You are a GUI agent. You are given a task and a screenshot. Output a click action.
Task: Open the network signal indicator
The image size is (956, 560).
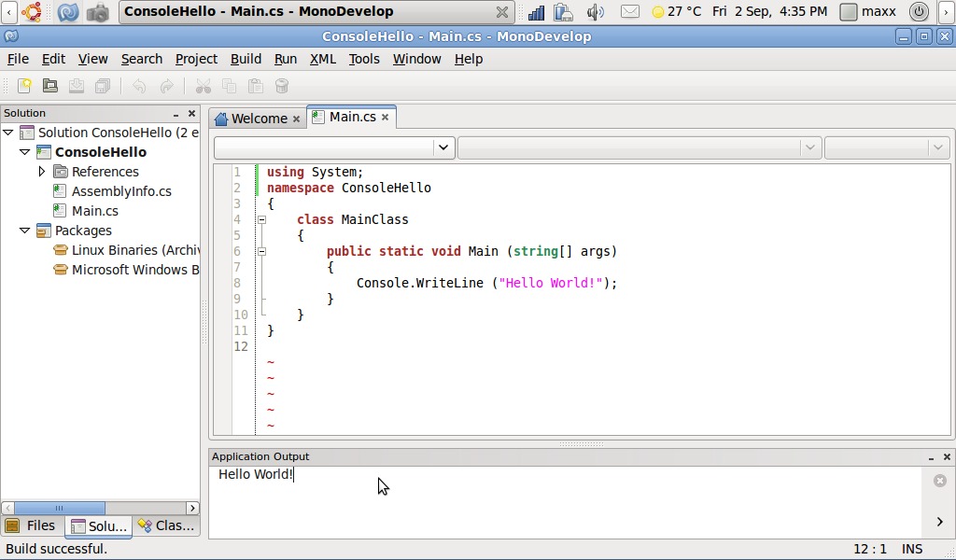tap(537, 11)
